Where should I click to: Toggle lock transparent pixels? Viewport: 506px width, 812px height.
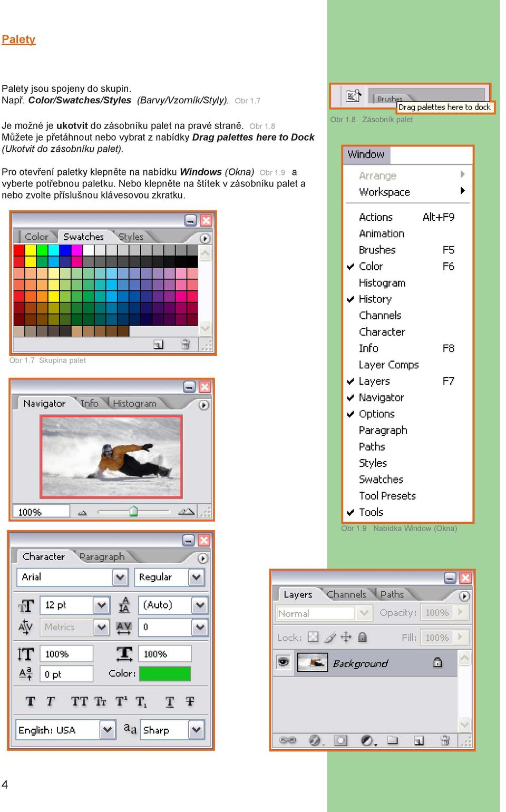[x=313, y=637]
